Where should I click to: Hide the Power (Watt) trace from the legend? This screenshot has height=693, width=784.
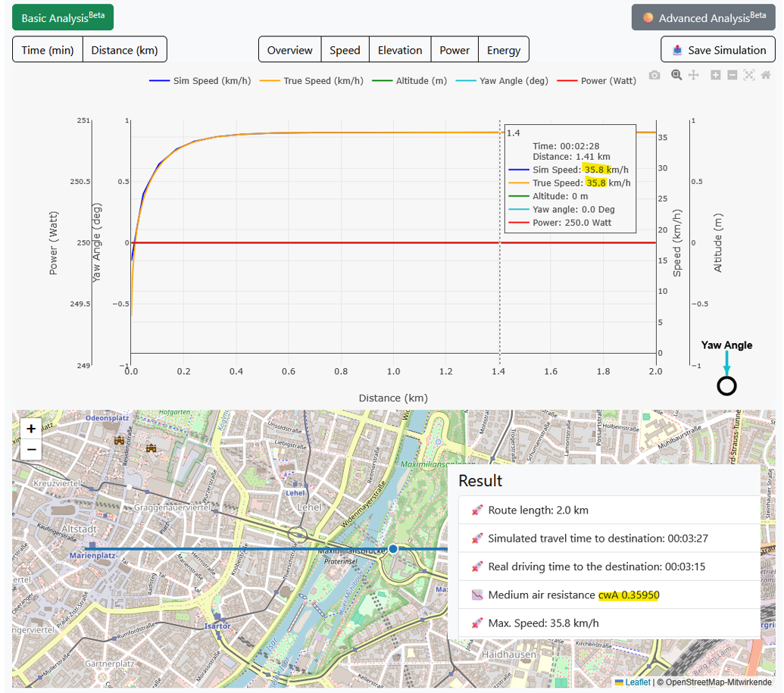[598, 81]
